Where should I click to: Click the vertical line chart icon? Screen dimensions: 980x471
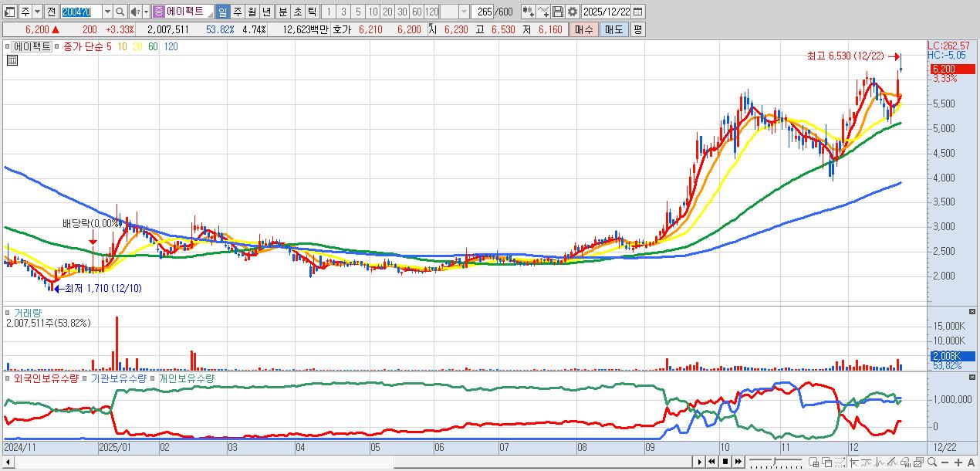[x=879, y=462]
